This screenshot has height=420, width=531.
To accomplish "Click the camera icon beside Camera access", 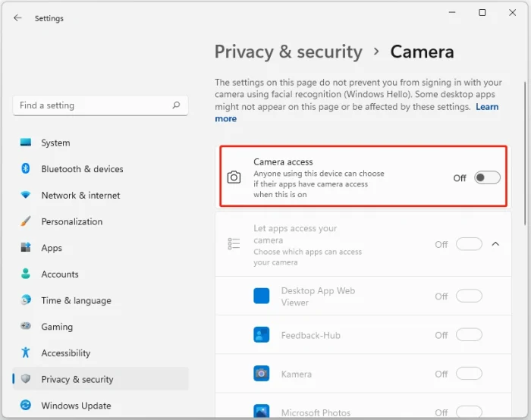I will pos(234,177).
